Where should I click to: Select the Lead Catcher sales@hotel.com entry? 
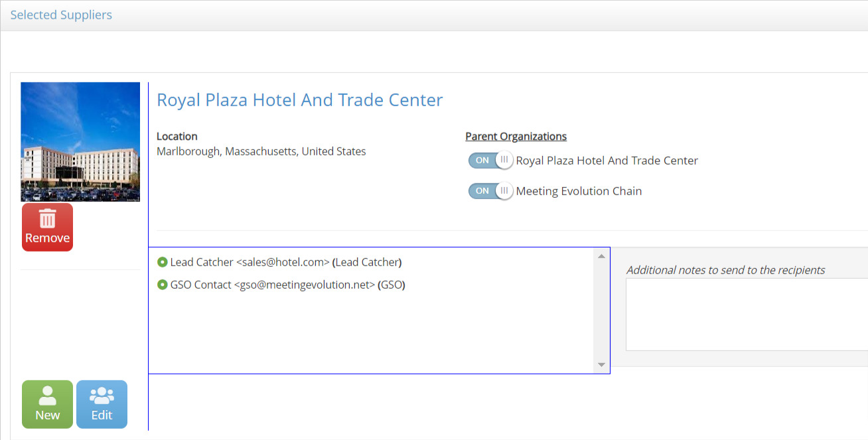click(285, 262)
